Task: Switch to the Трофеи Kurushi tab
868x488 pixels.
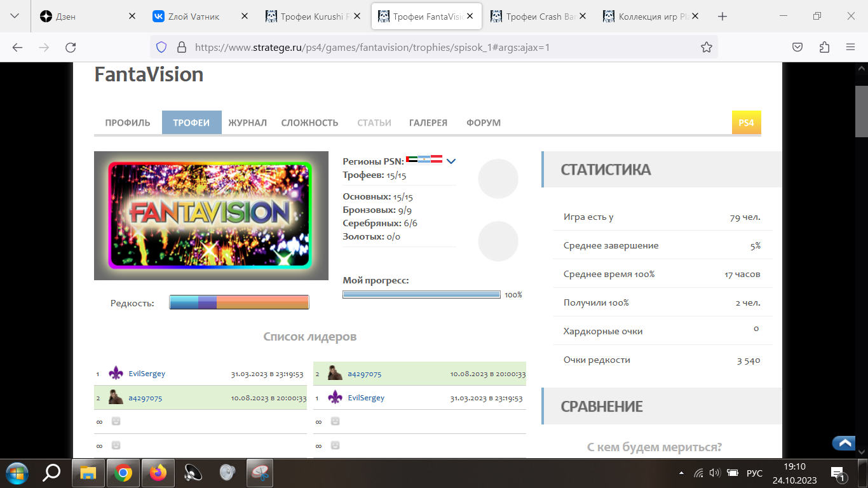Action: [x=313, y=17]
